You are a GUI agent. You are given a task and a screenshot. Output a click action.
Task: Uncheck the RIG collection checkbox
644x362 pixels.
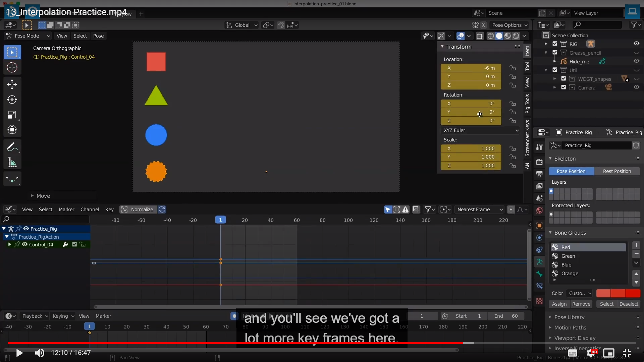pyautogui.click(x=555, y=44)
